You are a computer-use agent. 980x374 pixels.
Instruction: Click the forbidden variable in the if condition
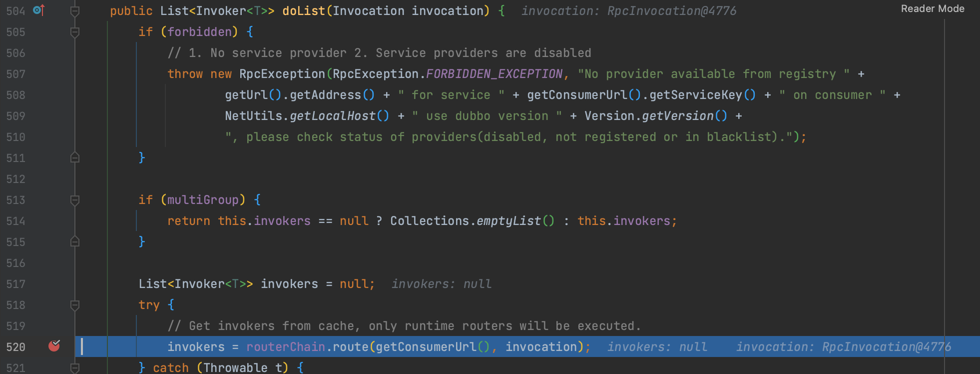(x=199, y=32)
